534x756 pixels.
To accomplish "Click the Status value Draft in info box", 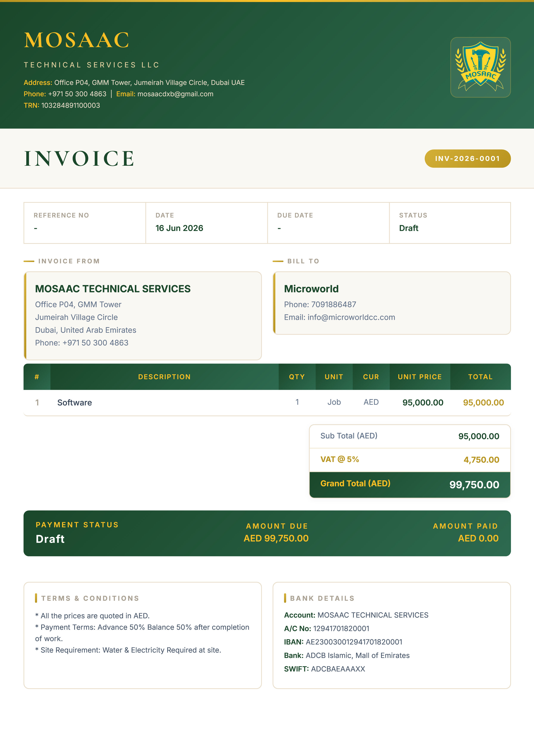I will click(x=409, y=228).
